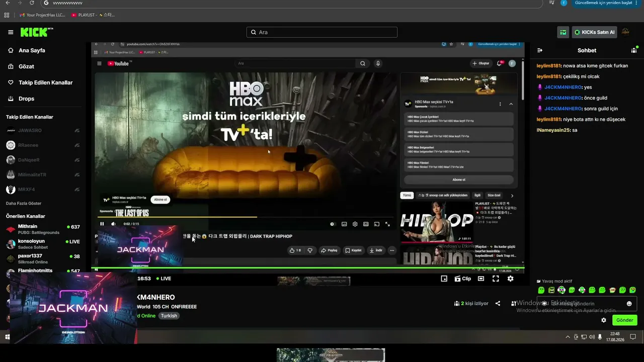Open MRXF4 followed channel

[x=43, y=189]
